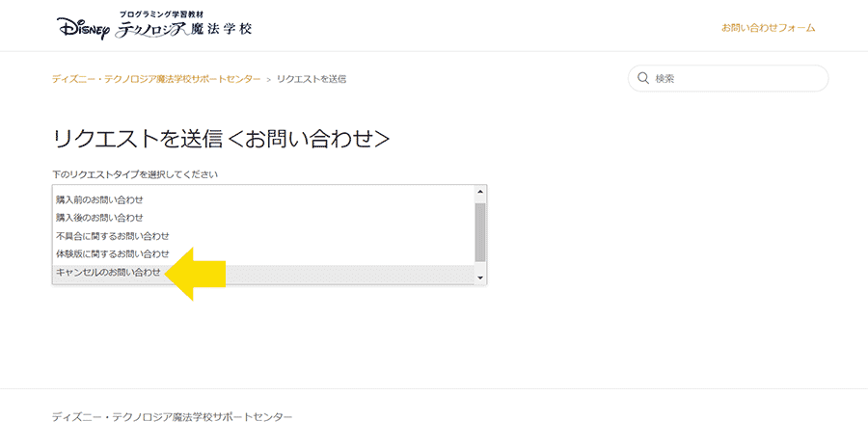Click the scroll-up arrow of the request list
868x448 pixels.
pos(480,192)
